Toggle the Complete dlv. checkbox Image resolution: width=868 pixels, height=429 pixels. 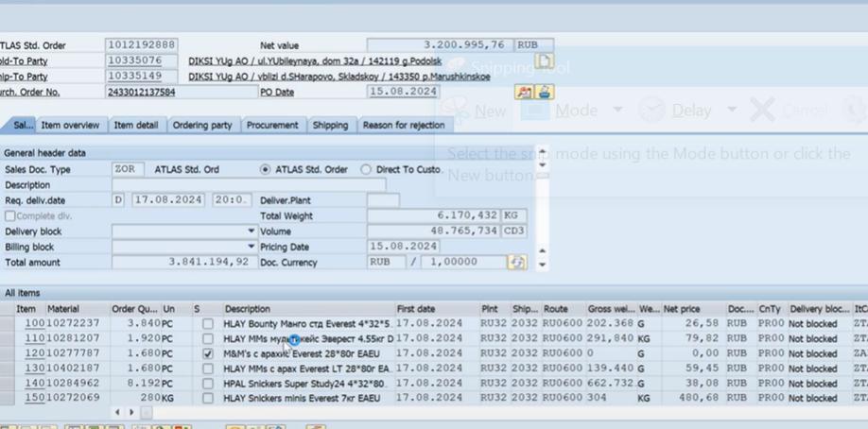click(10, 216)
